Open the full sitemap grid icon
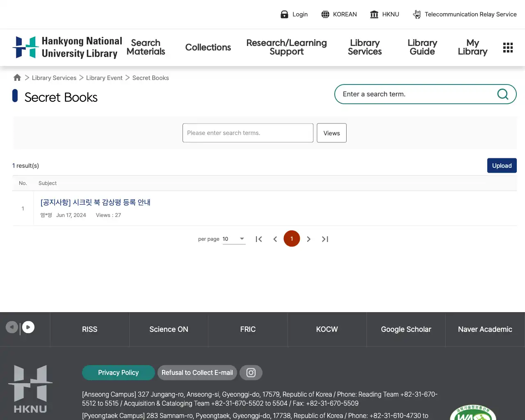The width and height of the screenshot is (525, 420). tap(508, 48)
